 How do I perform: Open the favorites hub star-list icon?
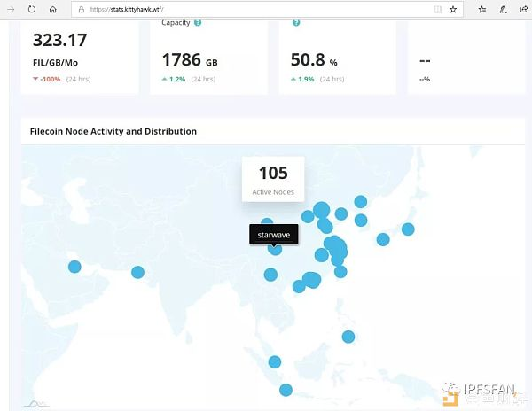482,10
